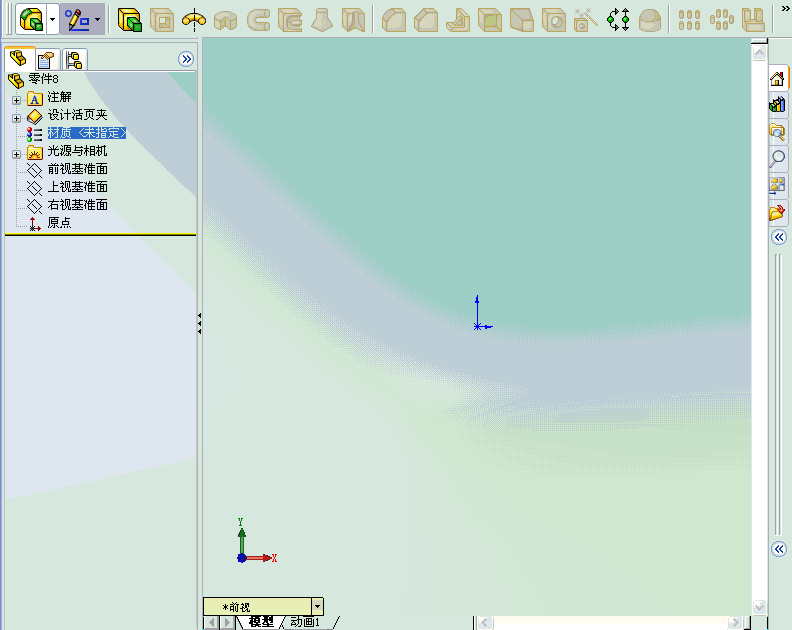Select the Revolved Boss/Base tool

point(194,20)
